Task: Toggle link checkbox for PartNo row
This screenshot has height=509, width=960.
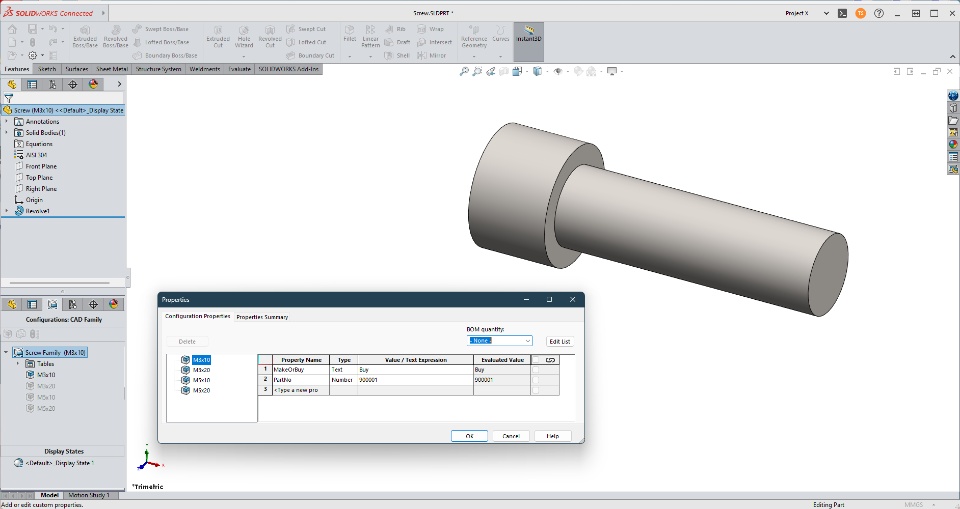Action: click(536, 380)
